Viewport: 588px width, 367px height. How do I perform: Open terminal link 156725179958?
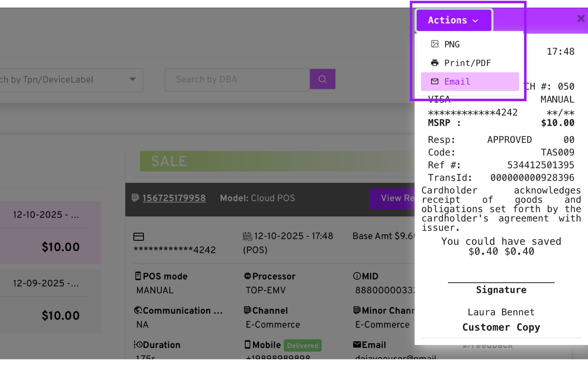[174, 198]
